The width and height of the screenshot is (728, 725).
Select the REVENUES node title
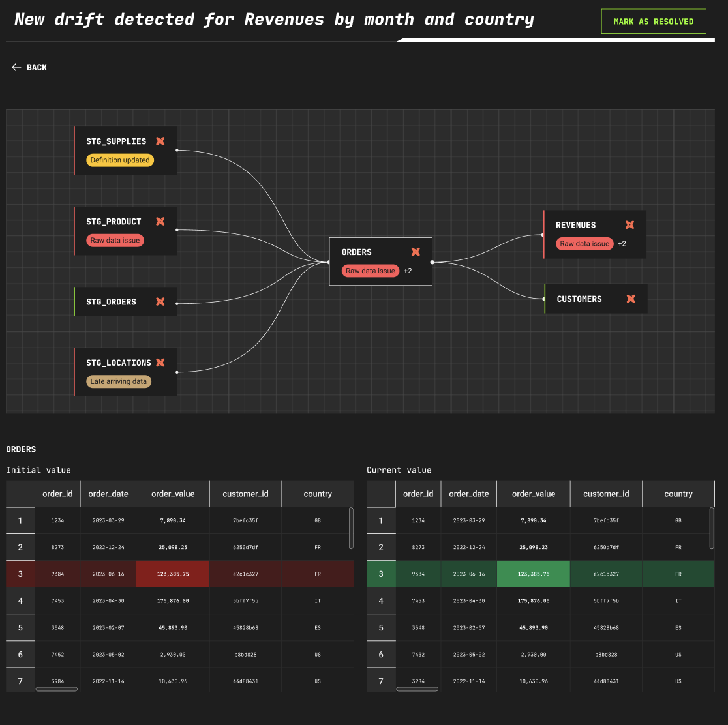[x=576, y=225]
